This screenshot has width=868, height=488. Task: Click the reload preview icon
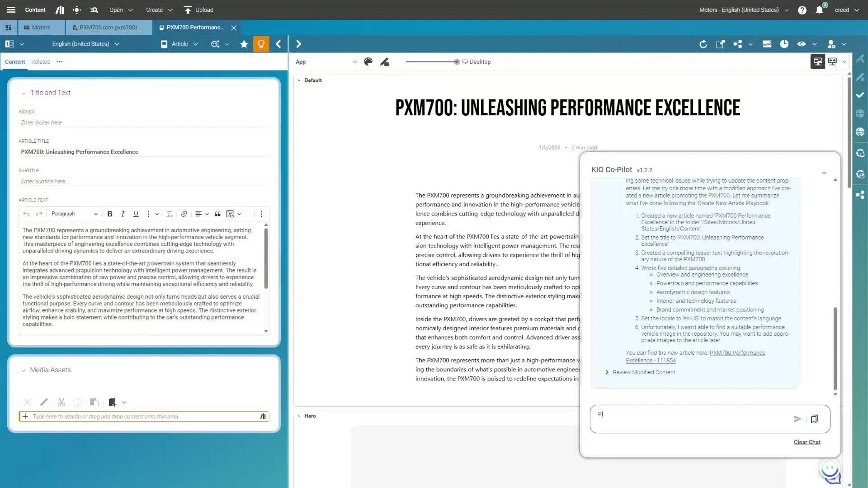coord(703,44)
